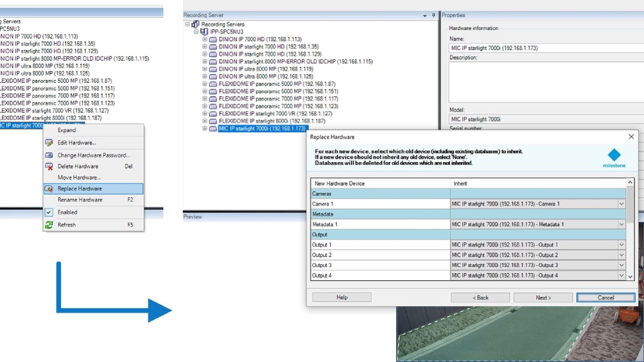Open the Metadata 1 inherit dropdown
644x362 pixels.
pos(622,224)
